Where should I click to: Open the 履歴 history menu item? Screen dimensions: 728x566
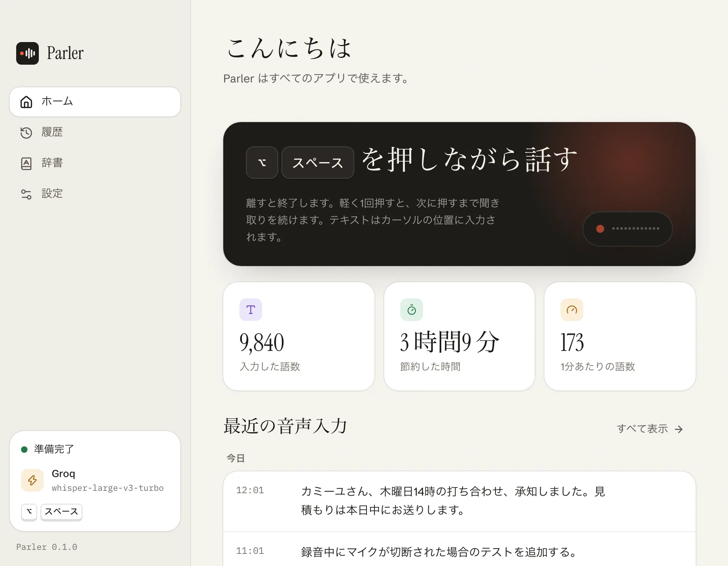tap(95, 132)
